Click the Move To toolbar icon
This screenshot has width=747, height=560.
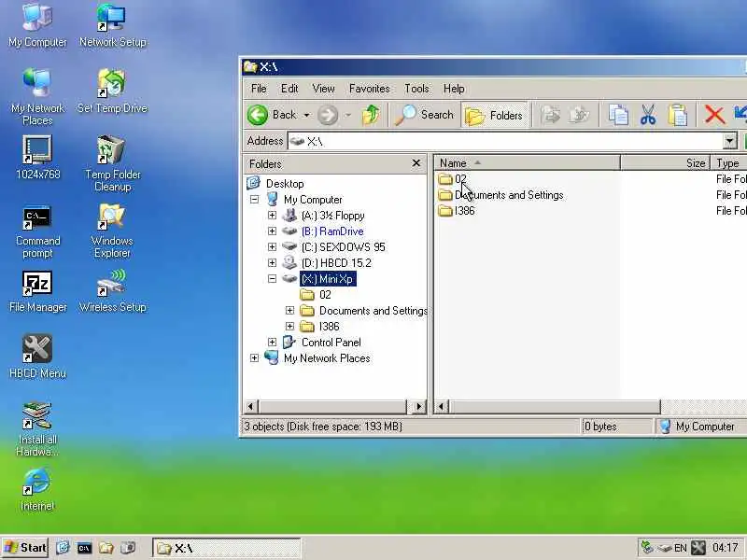(550, 115)
